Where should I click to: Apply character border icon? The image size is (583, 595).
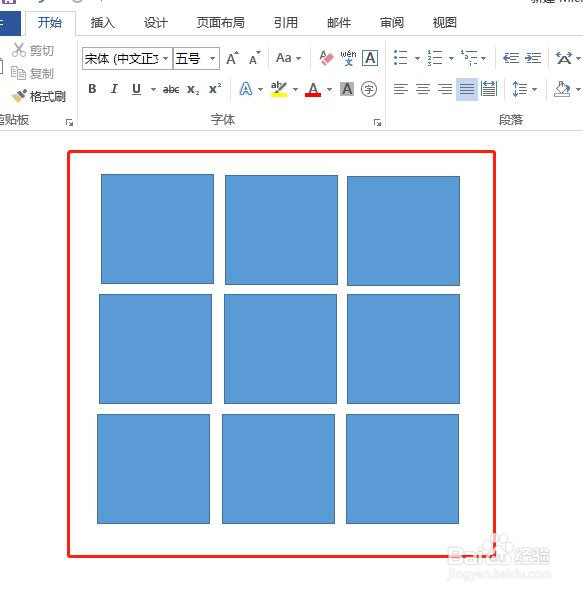click(370, 58)
